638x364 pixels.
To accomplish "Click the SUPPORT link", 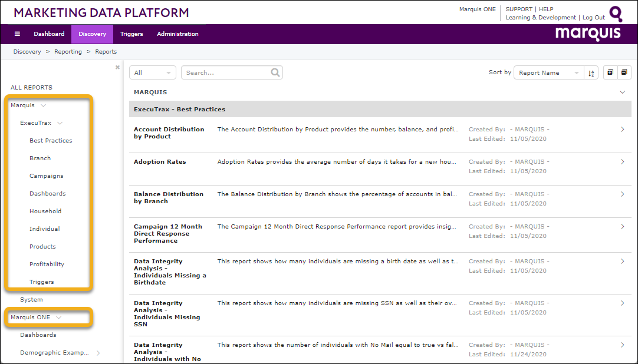I will pos(519,9).
